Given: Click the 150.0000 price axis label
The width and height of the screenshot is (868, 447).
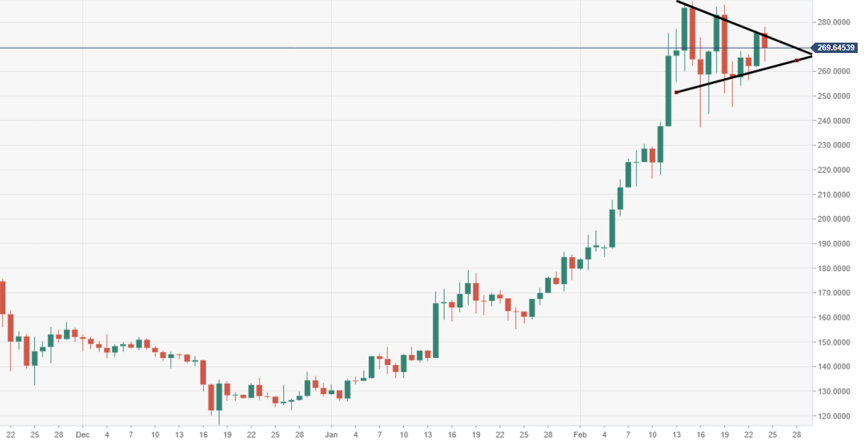Looking at the screenshot, I should 833,342.
